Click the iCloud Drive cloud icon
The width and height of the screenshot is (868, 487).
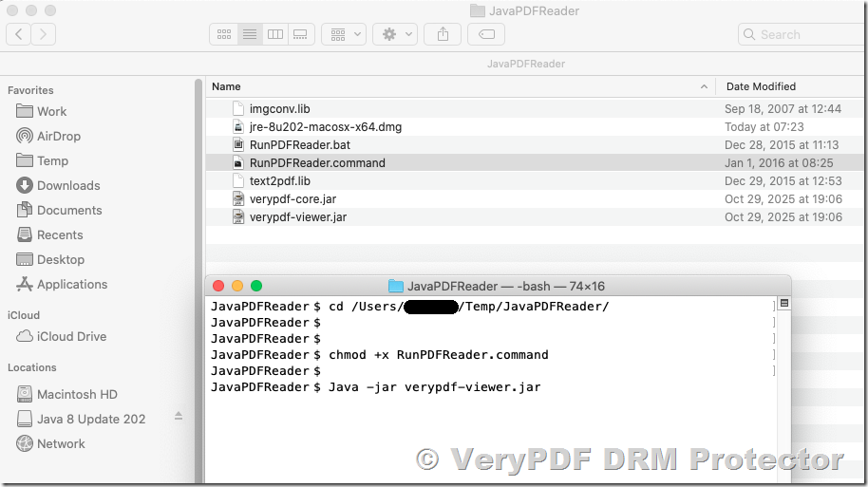coord(25,336)
